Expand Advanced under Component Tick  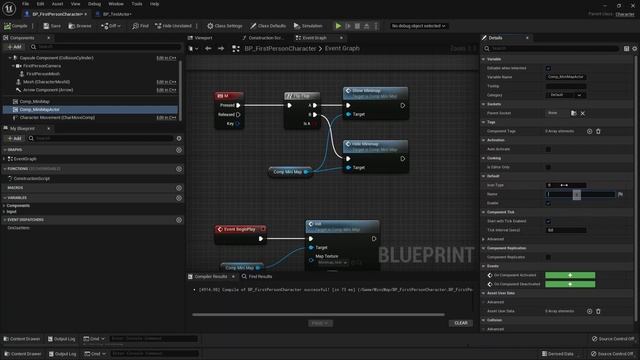click(x=484, y=239)
